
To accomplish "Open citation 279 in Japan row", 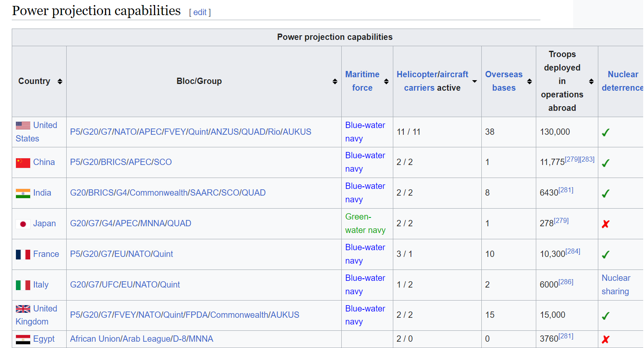I will 561,220.
